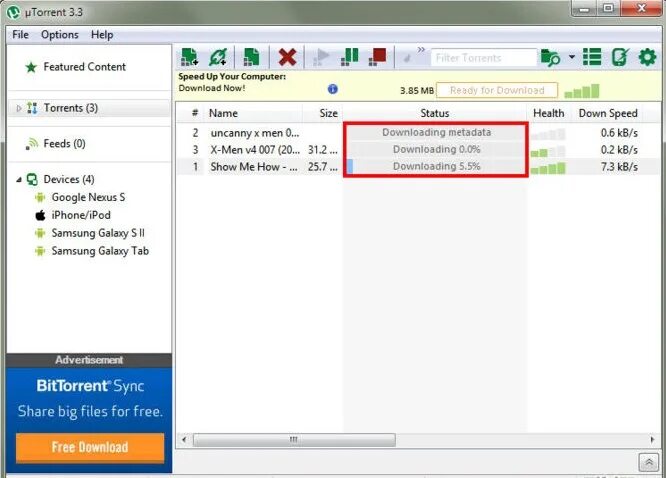This screenshot has height=478, width=666.
Task: Select Feeds (0) in the sidebar
Action: (65, 144)
